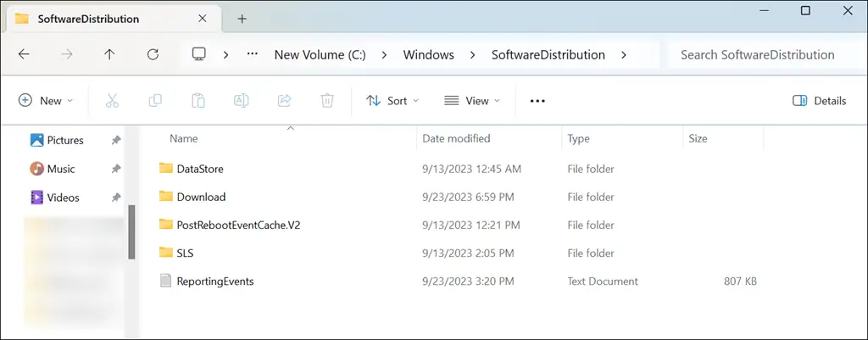Click the Delete trash icon
The width and height of the screenshot is (868, 340).
tap(327, 101)
